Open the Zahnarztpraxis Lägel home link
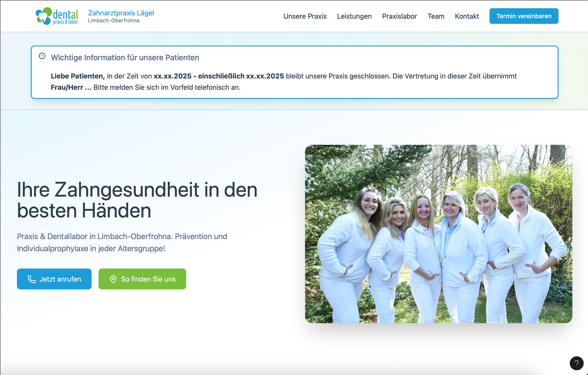 click(x=121, y=13)
